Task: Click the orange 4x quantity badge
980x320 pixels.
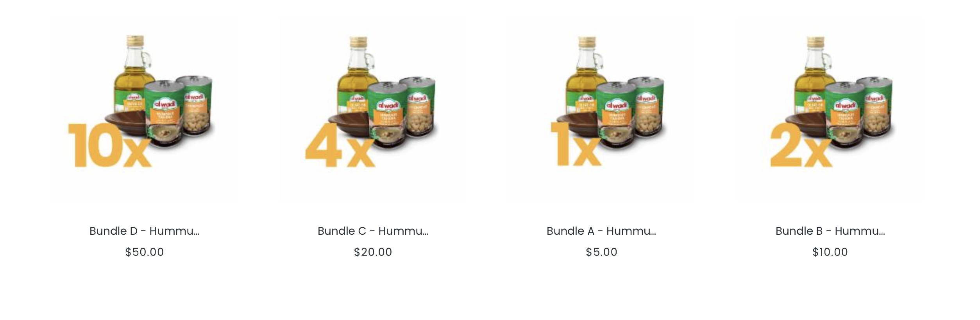Action: (x=340, y=145)
